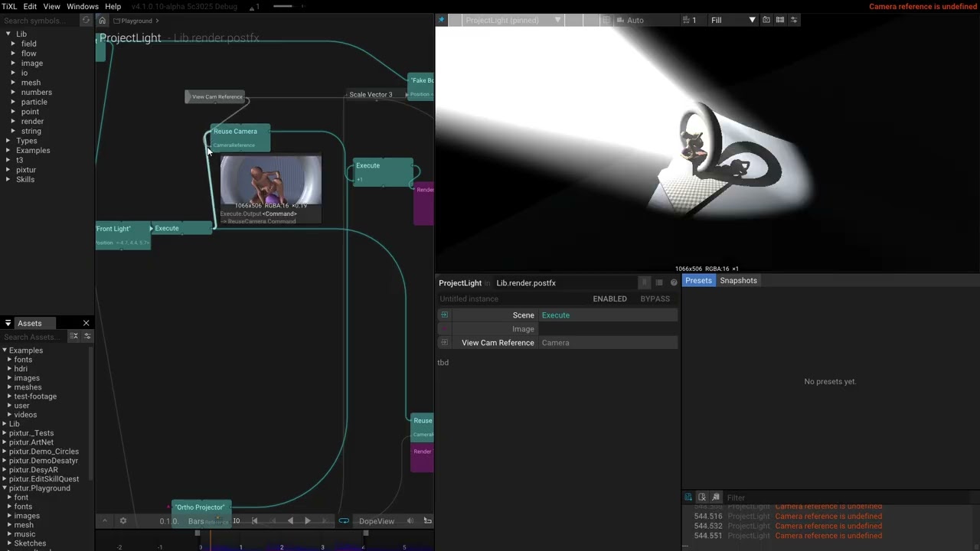Toggle BYPASS for ProjectLight
This screenshot has height=551, width=980.
click(x=655, y=298)
